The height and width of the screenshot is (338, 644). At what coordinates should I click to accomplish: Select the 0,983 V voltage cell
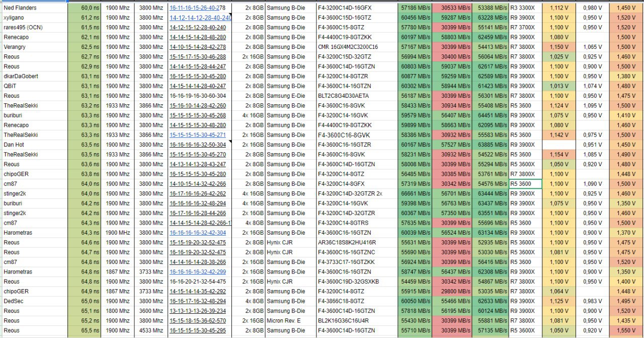tap(592, 301)
